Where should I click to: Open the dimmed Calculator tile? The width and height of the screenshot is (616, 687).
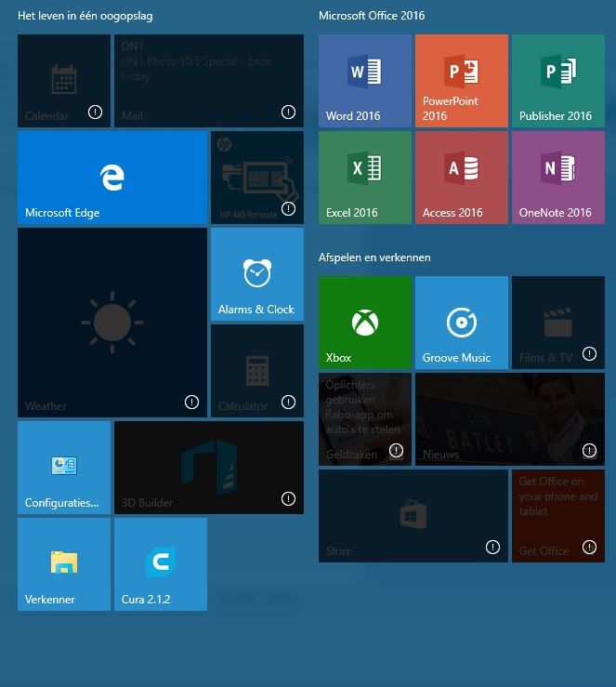(257, 371)
